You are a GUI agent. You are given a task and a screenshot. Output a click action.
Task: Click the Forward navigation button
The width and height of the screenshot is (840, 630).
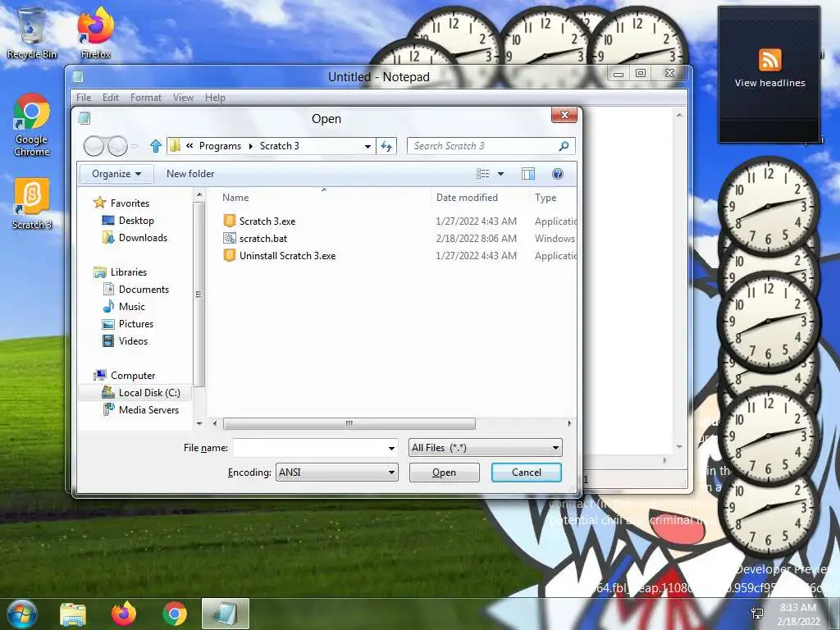point(117,146)
